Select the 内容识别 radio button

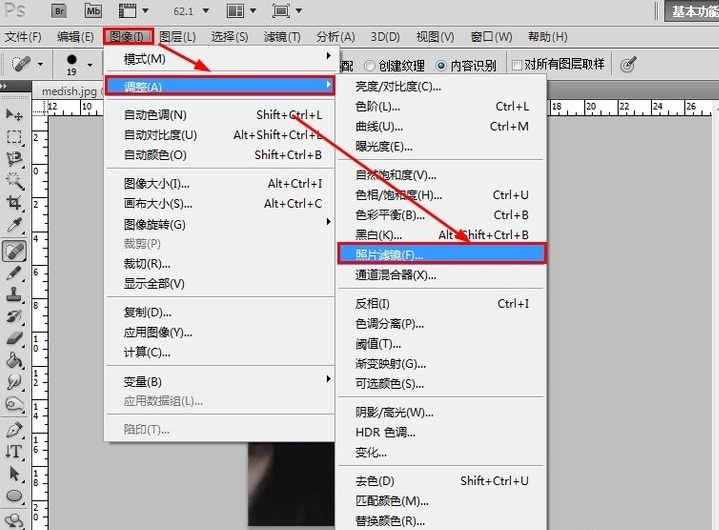pos(441,66)
